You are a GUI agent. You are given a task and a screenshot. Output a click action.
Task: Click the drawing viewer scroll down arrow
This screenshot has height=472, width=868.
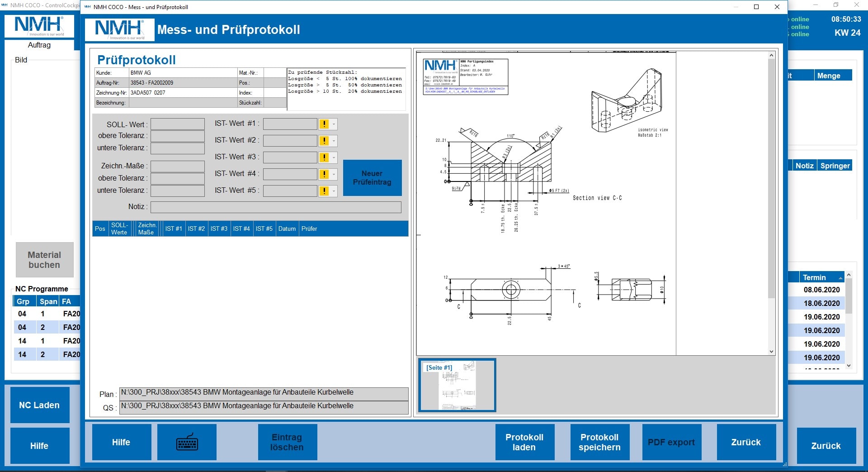click(x=771, y=352)
